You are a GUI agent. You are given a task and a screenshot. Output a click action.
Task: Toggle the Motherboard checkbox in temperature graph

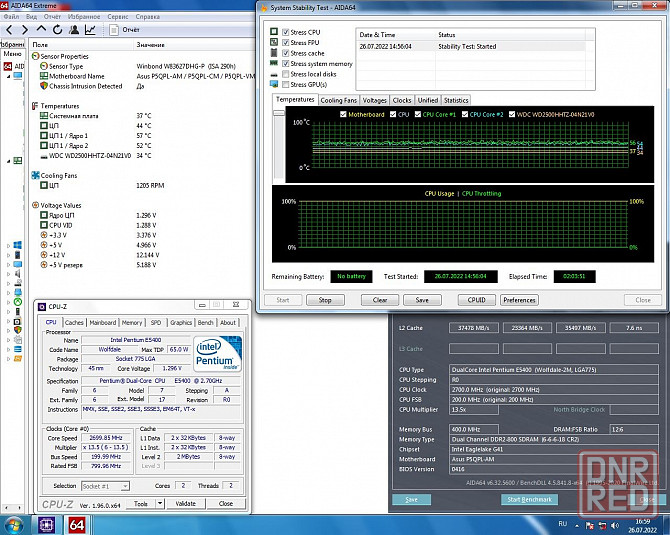342,115
